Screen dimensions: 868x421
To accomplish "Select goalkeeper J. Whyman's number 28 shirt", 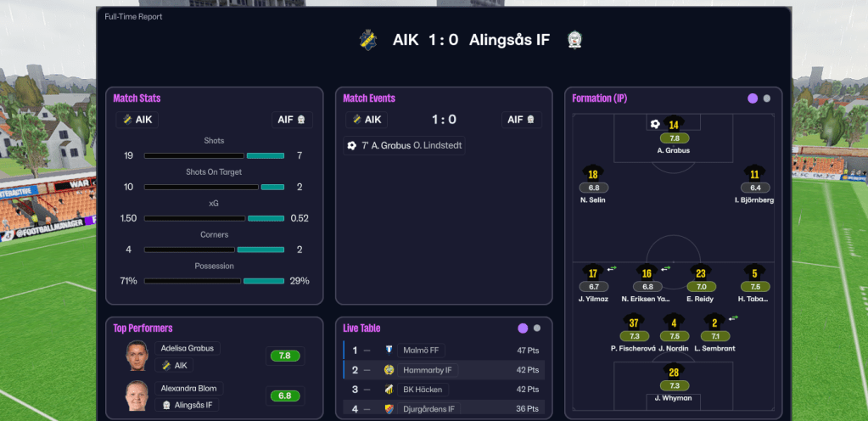I will (x=674, y=372).
